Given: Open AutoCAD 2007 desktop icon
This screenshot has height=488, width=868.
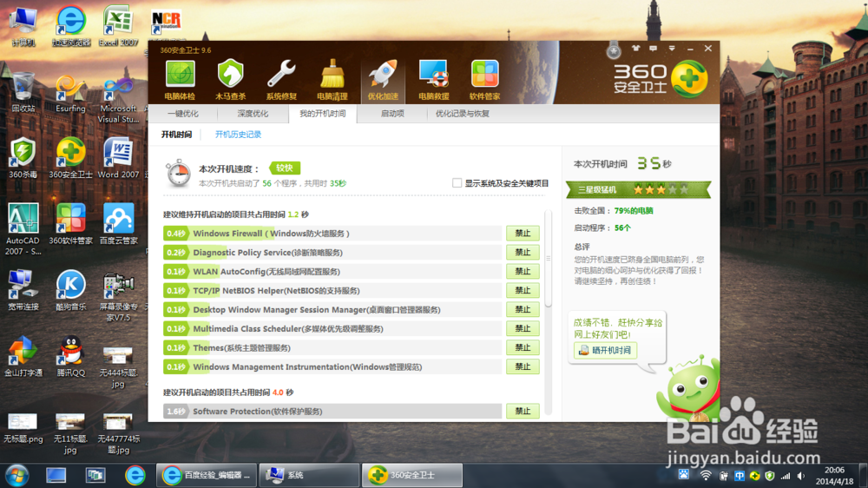Looking at the screenshot, I should tap(23, 228).
